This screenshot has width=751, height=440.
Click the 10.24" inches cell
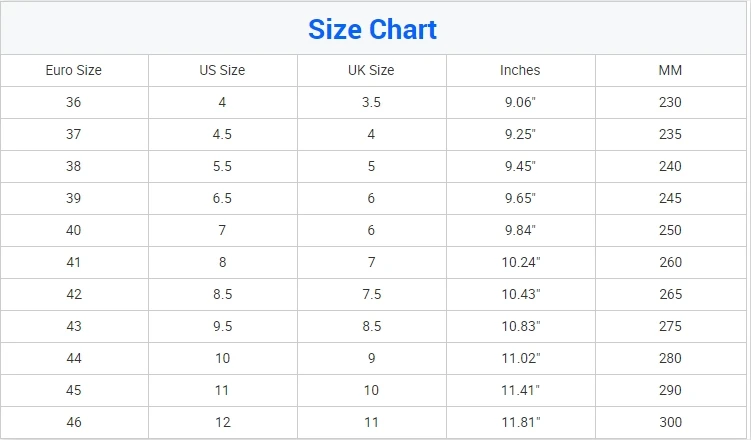pos(520,262)
